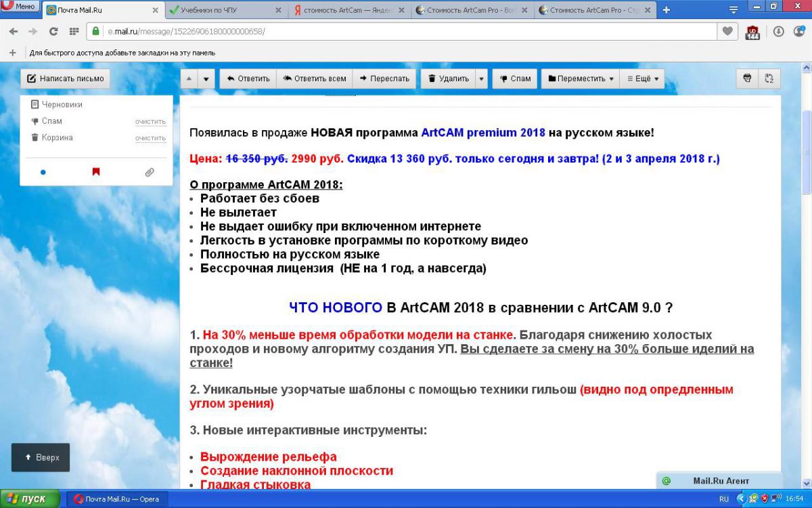Image resolution: width=812 pixels, height=508 pixels.
Task: Click the page scrollbar down arrow
Action: pos(806,482)
